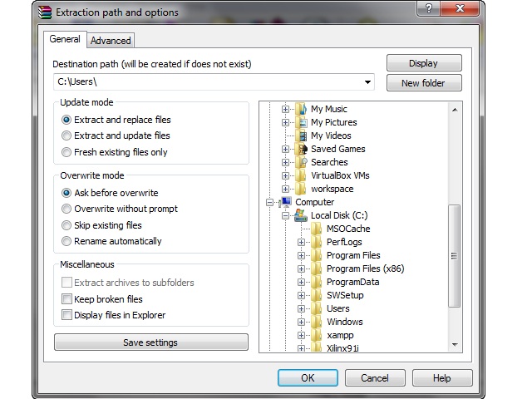Click the My Music folder icon
The width and height of the screenshot is (532, 399).
(x=301, y=109)
